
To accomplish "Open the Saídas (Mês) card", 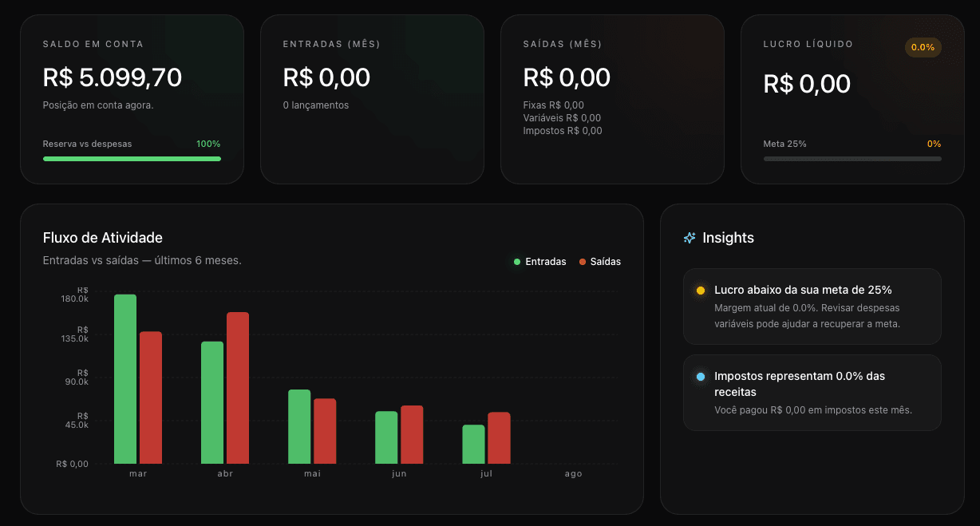I will 612,99.
